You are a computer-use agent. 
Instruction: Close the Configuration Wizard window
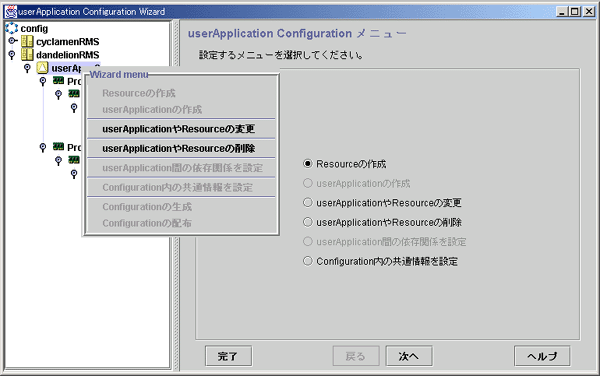[x=589, y=12]
